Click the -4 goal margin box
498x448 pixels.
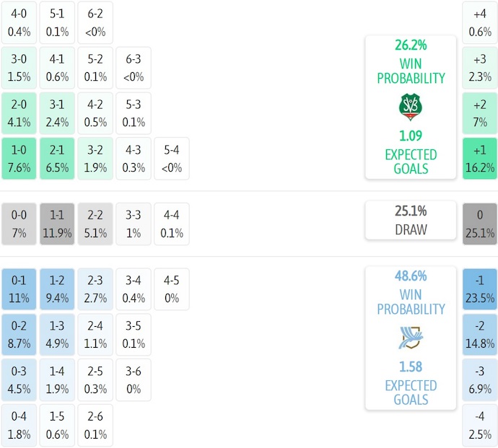[480, 425]
